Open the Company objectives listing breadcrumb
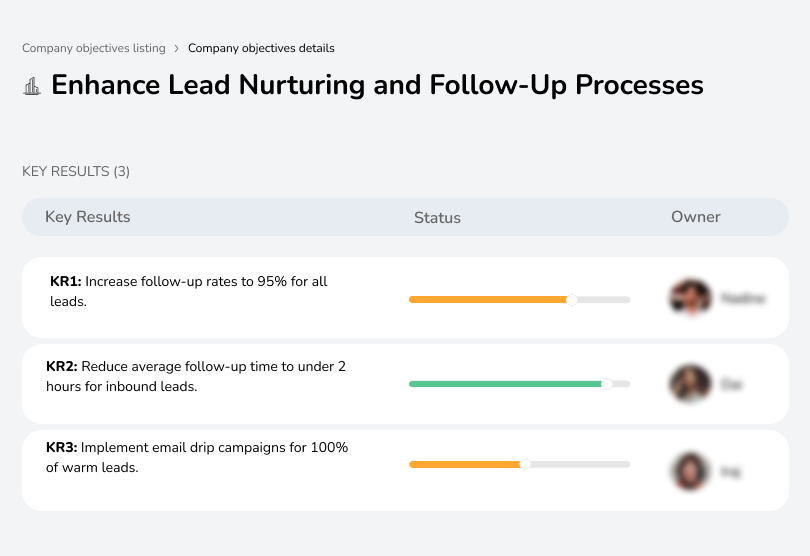Viewport: 810px width, 556px height. 94,48
